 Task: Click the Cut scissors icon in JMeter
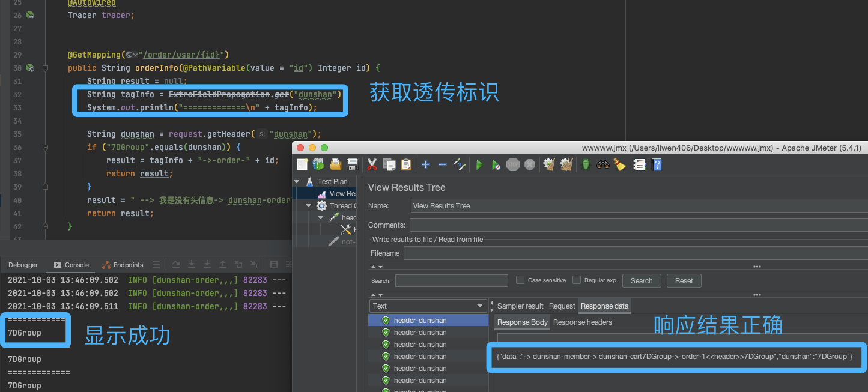coord(372,164)
